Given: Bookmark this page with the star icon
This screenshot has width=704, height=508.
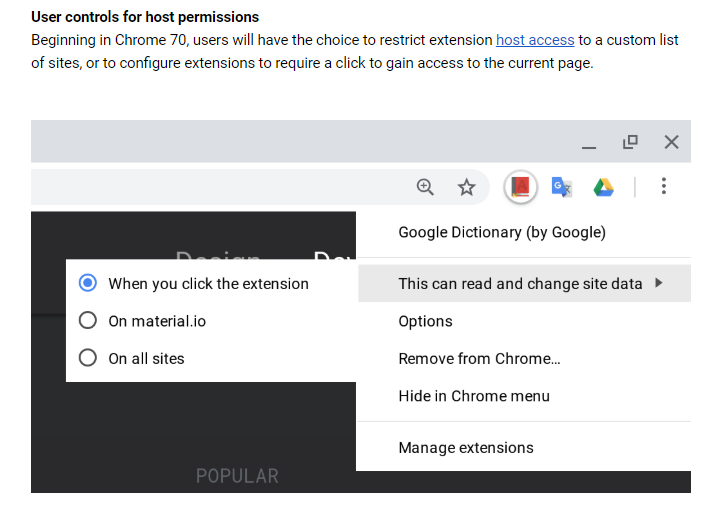Looking at the screenshot, I should 467,187.
